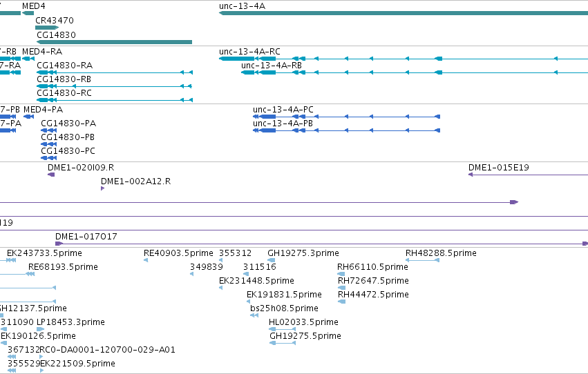588x374 pixels.
Task: Select the MED4-PA protein feature
Action: (x=28, y=117)
